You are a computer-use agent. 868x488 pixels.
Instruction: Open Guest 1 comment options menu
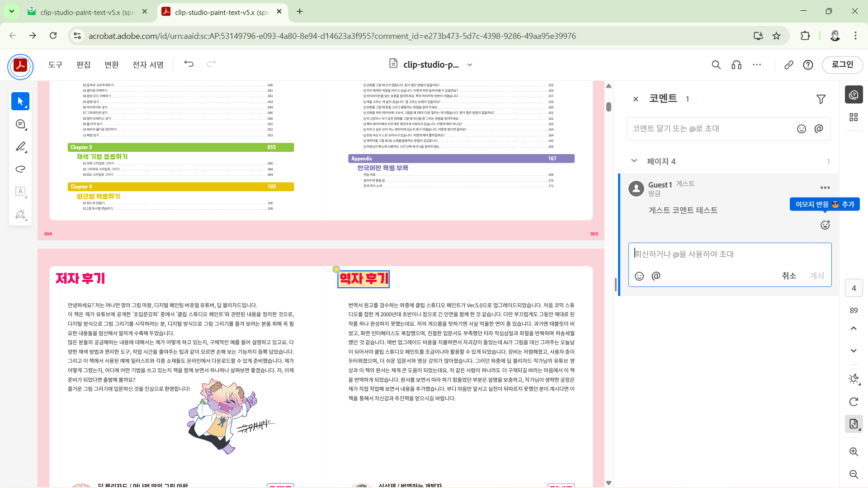825,188
